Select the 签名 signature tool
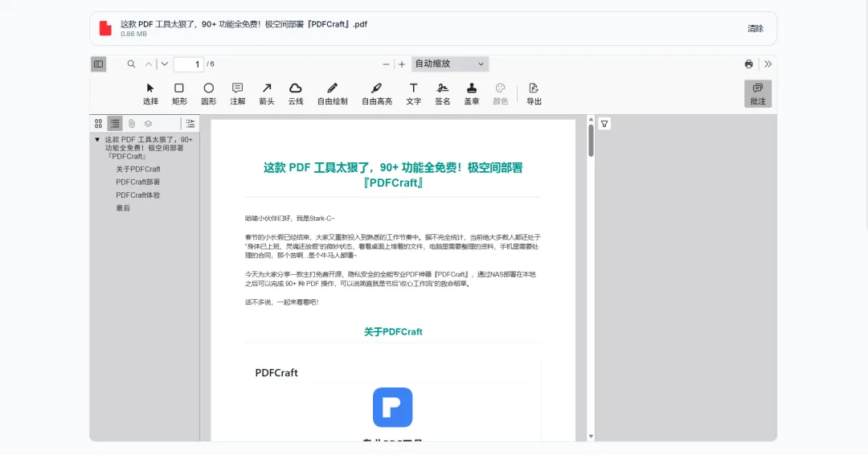This screenshot has width=868, height=455. click(442, 94)
